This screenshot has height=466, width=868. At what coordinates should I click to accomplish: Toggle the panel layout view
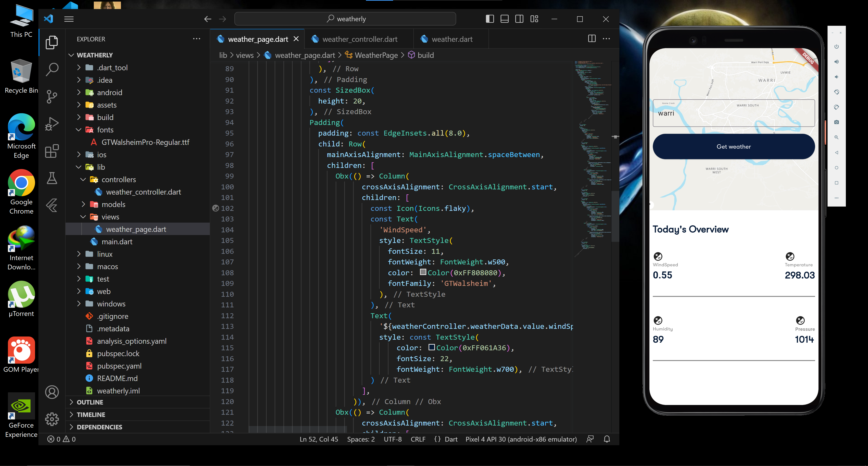point(505,19)
